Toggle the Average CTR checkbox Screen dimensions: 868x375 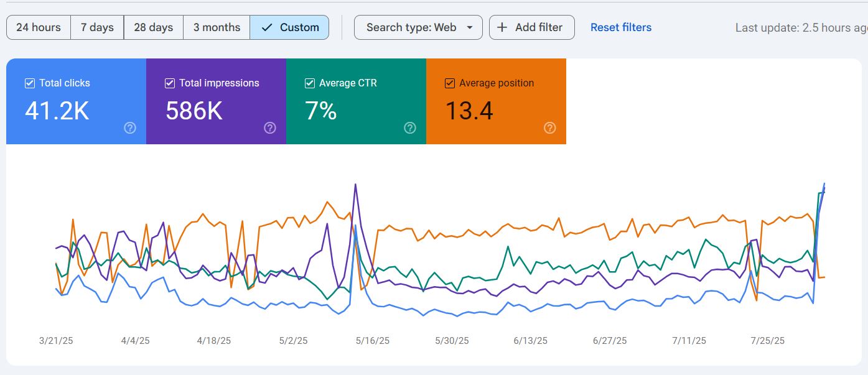click(310, 83)
